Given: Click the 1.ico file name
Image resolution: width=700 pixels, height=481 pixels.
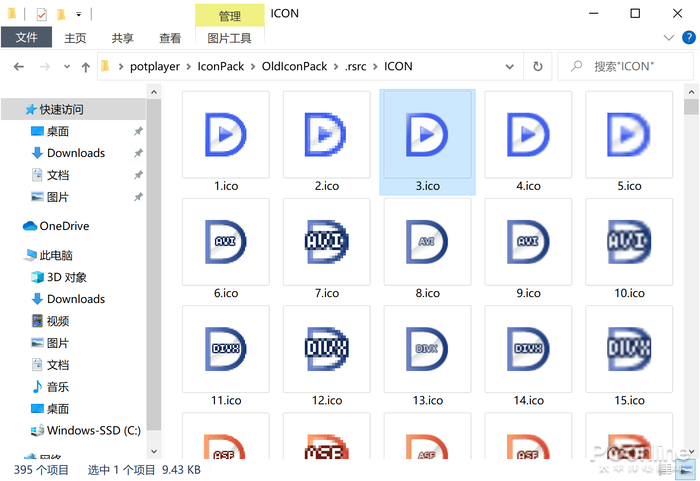Looking at the screenshot, I should [x=226, y=186].
